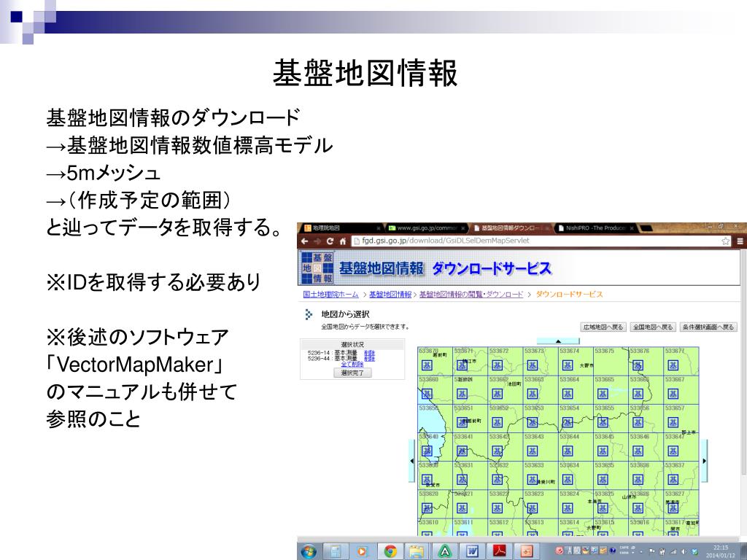Select the 基 icon in mesh 533673
The width and height of the screenshot is (747, 560).
click(x=532, y=365)
